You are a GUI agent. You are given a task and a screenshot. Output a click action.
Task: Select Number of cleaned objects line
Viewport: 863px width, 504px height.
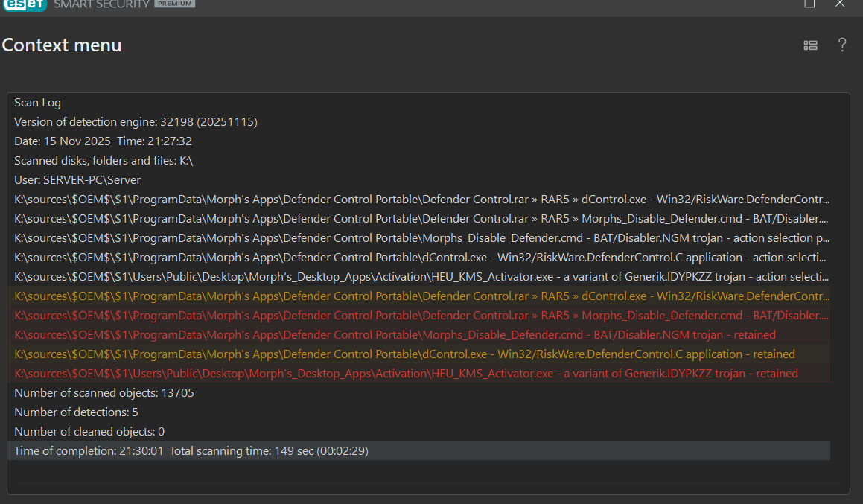click(89, 432)
